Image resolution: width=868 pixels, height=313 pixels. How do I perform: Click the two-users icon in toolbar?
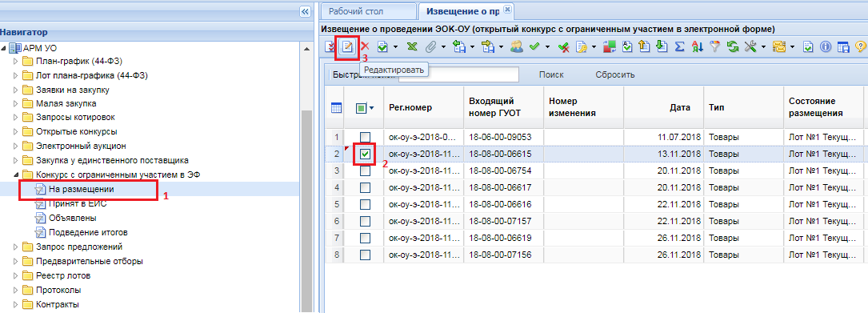pyautogui.click(x=517, y=47)
